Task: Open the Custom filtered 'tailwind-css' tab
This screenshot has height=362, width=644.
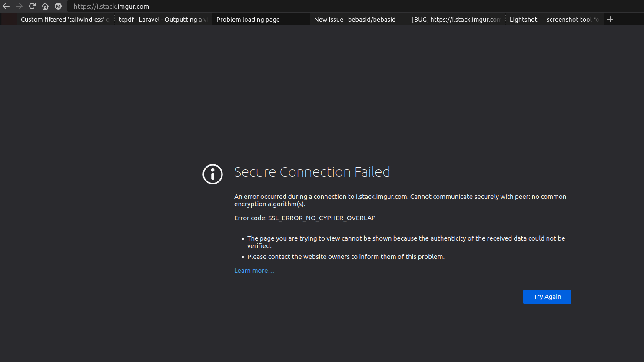Action: click(63, 19)
